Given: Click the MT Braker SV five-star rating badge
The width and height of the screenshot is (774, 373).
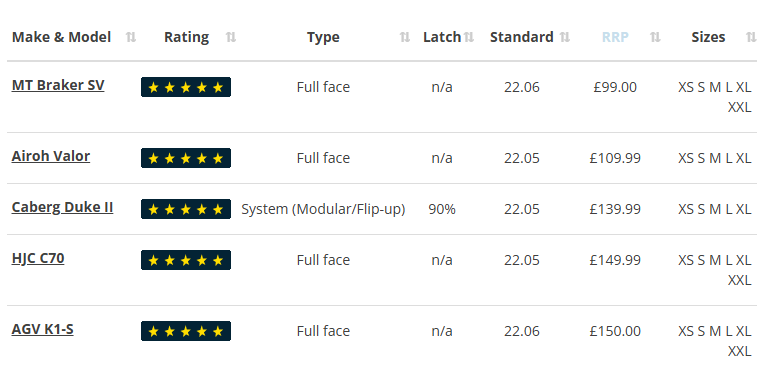Looking at the screenshot, I should (186, 87).
